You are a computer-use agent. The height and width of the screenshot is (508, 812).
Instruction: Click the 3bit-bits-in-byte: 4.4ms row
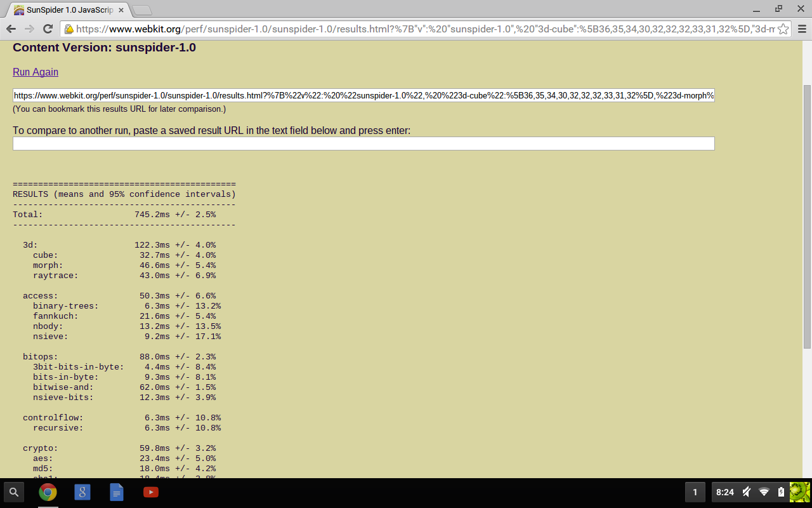(x=124, y=367)
